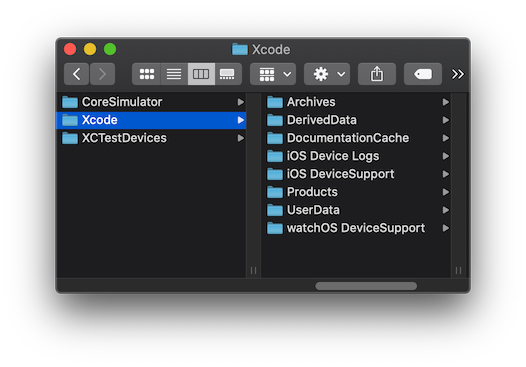
Task: Open the DerivedData folder
Action: click(356, 120)
